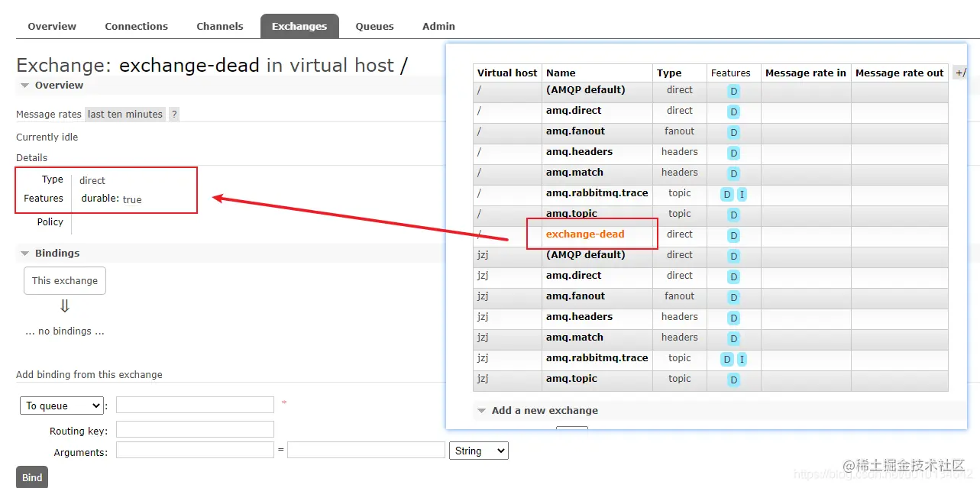Open amq.rabbitmq.trace exchange in host /

click(x=597, y=193)
